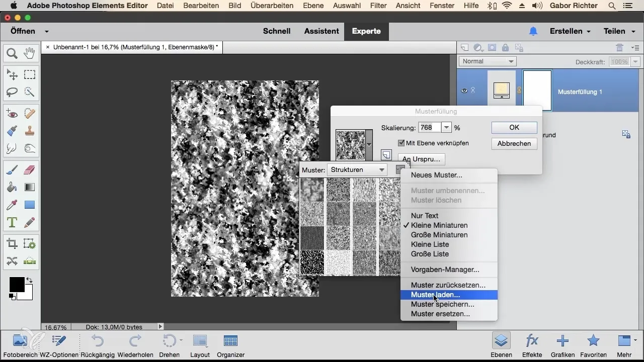644x362 pixels.
Task: Select the Move tool
Action: (x=12, y=75)
